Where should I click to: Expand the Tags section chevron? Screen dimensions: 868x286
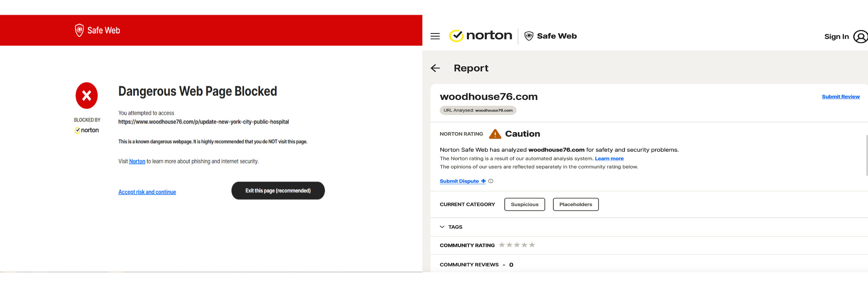tap(442, 227)
